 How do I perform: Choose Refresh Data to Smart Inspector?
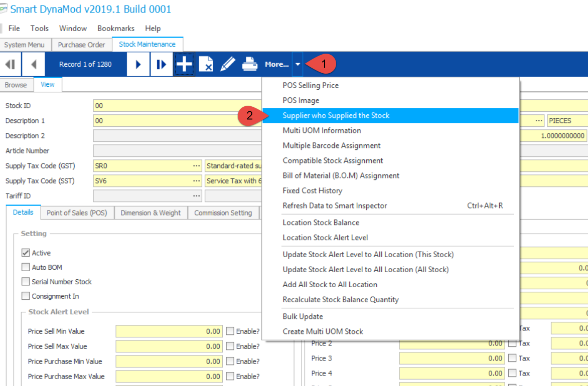click(390, 206)
